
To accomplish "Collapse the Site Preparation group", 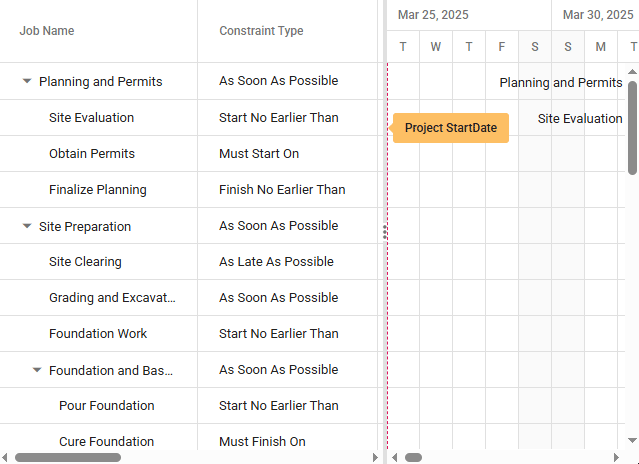I will [x=27, y=226].
